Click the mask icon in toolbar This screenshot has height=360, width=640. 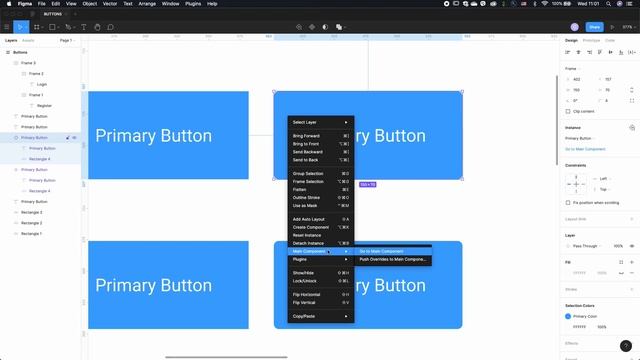[325, 27]
